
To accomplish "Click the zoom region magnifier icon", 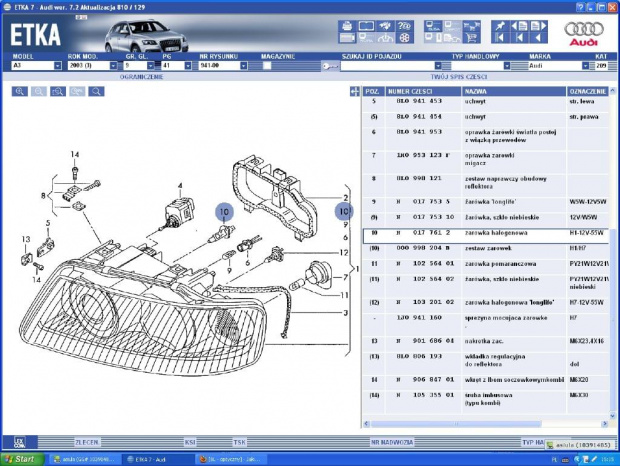I will click(58, 92).
